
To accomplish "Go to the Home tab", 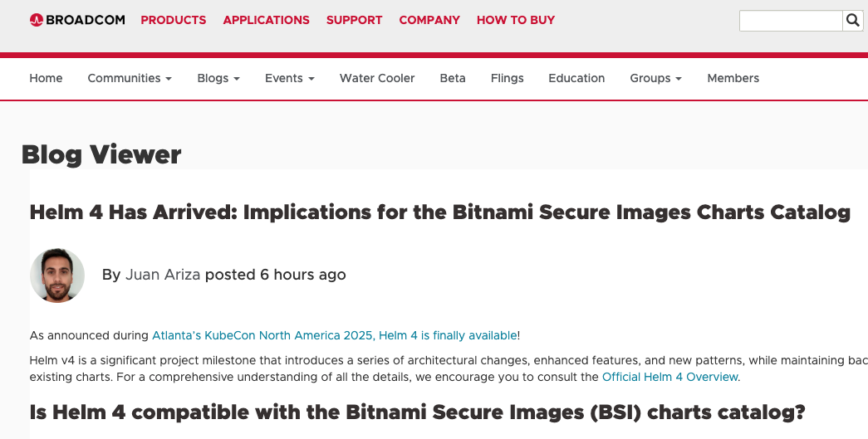I will pyautogui.click(x=46, y=78).
